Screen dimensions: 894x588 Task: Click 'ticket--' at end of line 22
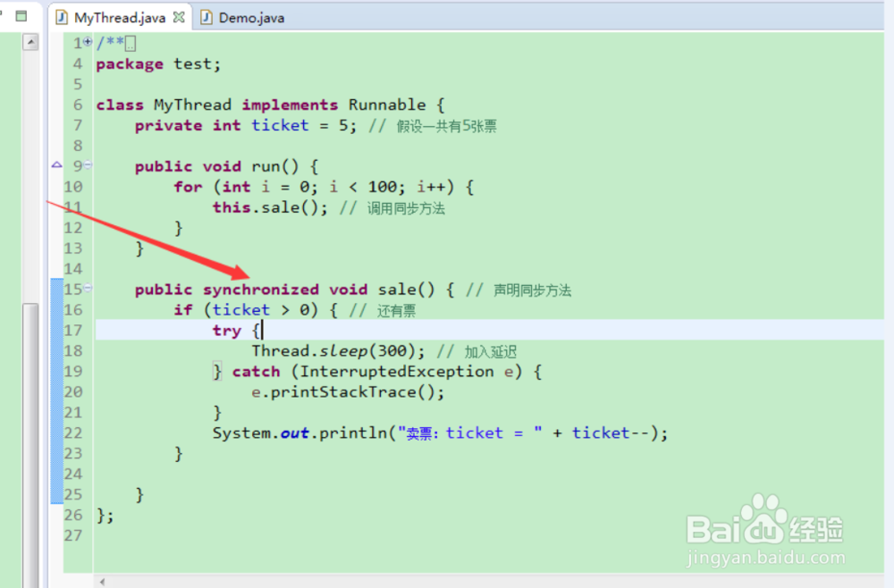click(x=610, y=433)
